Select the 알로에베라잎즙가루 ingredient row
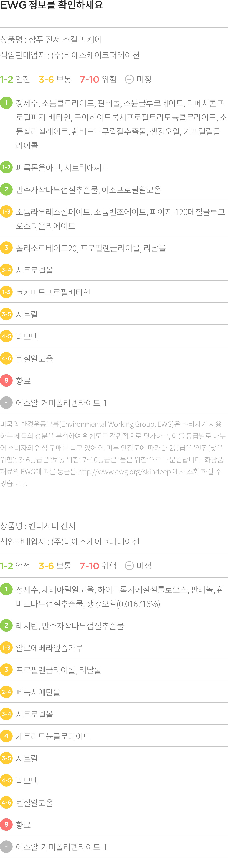 tap(114, 647)
